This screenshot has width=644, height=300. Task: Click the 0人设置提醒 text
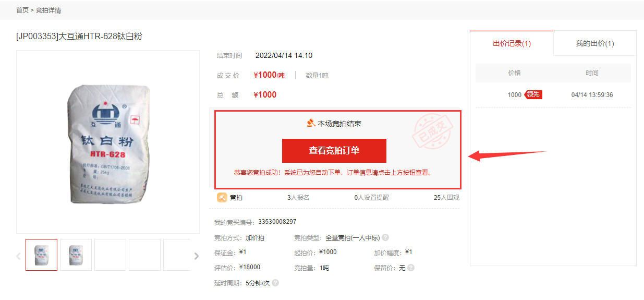click(x=371, y=198)
